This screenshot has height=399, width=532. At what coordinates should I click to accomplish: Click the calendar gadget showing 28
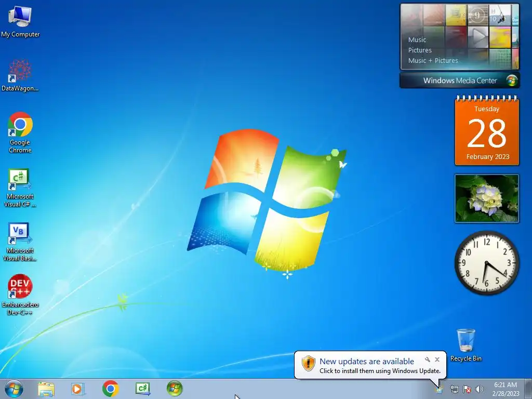click(487, 130)
